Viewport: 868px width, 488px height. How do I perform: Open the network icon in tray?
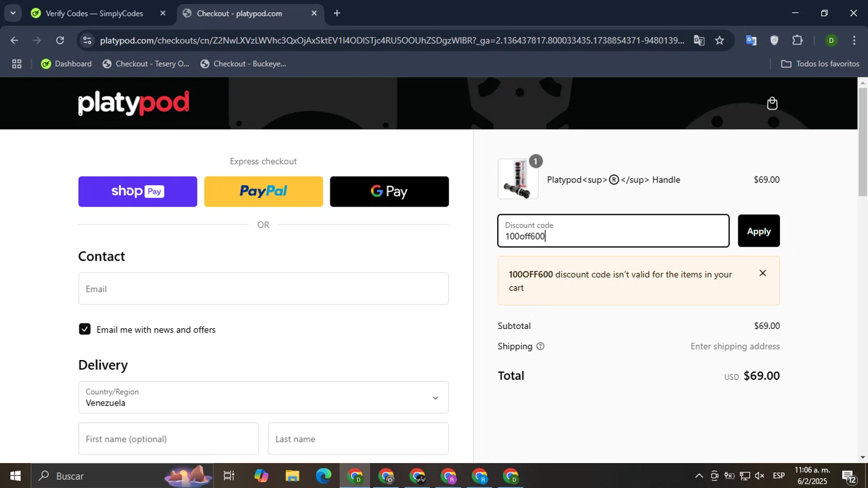pos(745,476)
